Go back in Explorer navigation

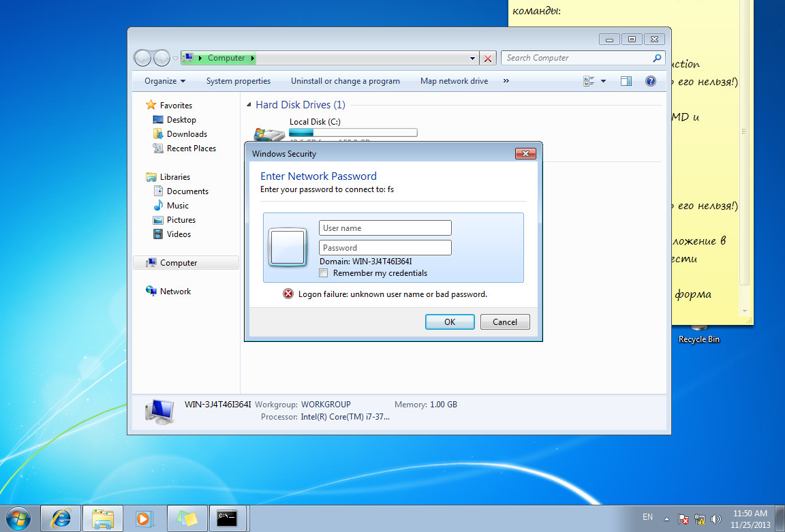[142, 58]
